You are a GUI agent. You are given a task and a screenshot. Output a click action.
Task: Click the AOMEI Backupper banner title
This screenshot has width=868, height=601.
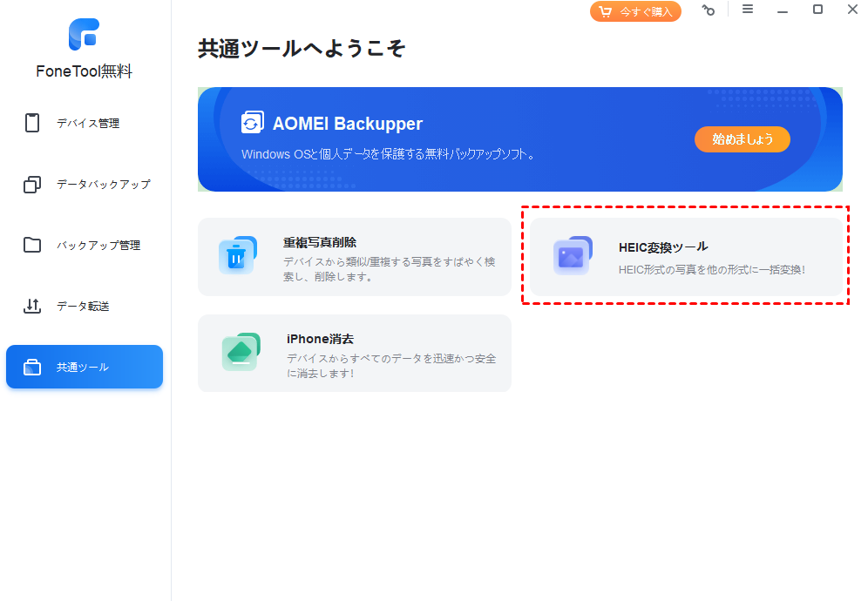348,124
